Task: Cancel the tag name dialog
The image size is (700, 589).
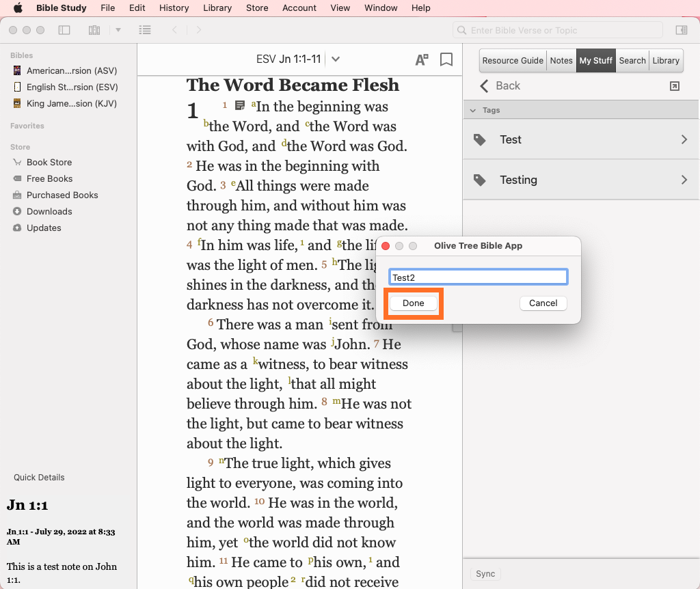Action: (543, 303)
